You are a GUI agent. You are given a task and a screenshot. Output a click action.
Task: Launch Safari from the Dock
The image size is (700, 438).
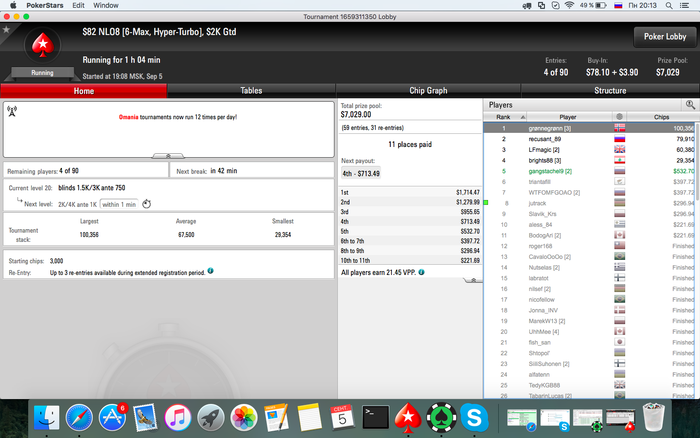[x=79, y=418]
